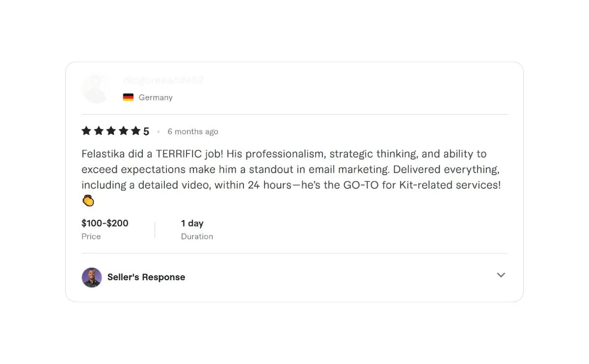Click the Germany country label

pos(156,97)
